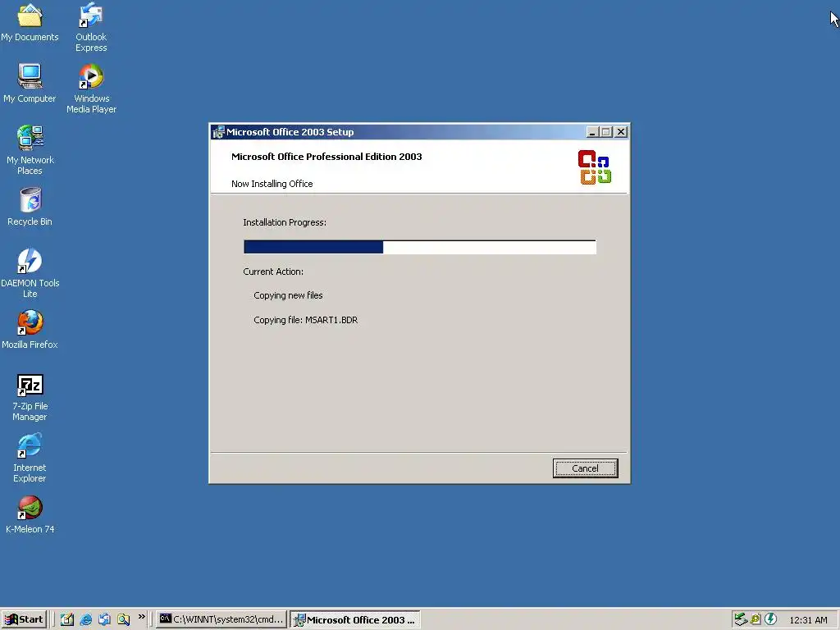
Task: Click the My Computer desktop icon
Action: (30, 83)
